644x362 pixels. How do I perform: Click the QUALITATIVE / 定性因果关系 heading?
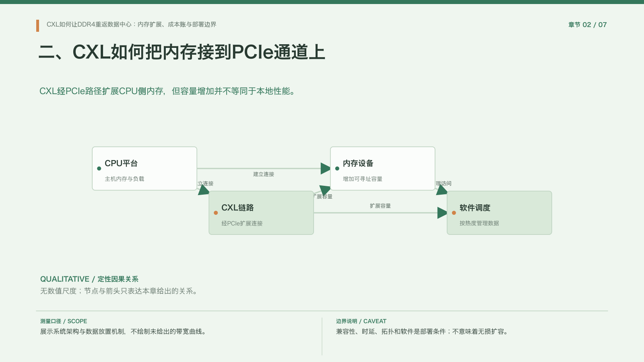coord(89,279)
